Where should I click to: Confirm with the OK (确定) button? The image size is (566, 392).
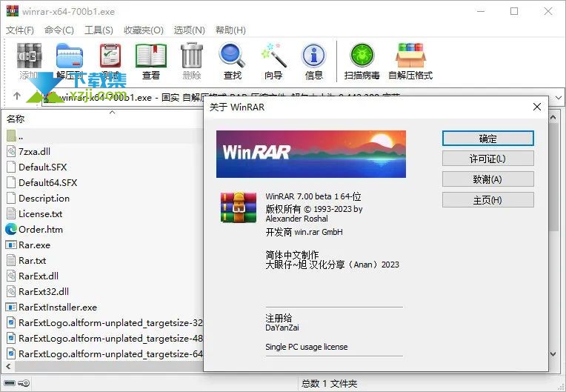point(487,139)
